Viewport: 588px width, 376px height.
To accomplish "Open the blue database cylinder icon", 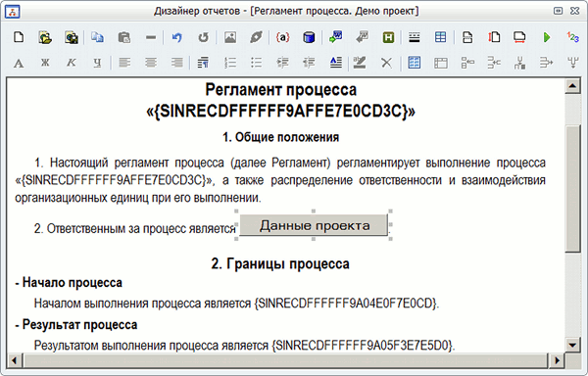I will click(309, 37).
